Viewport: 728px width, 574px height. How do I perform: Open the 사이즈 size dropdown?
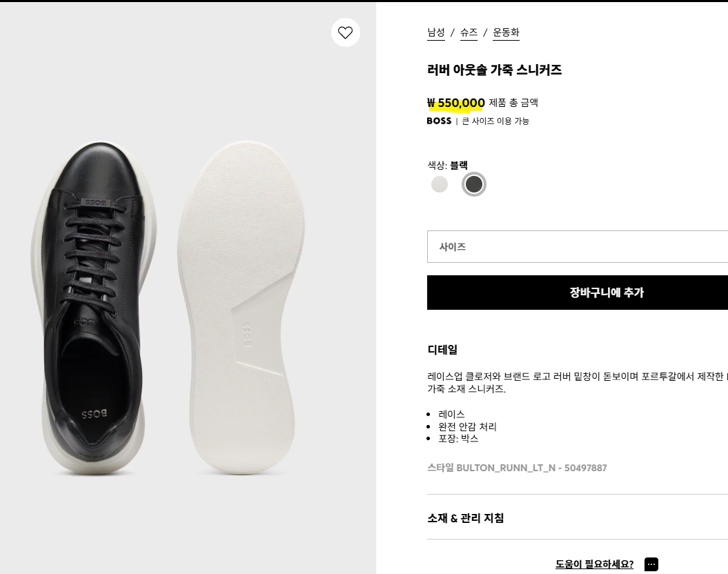(x=578, y=246)
